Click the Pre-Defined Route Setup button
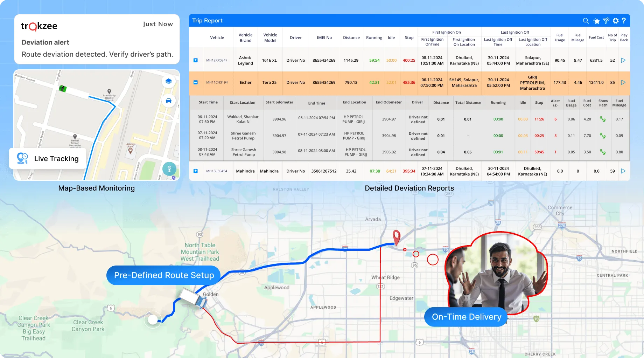 [164, 275]
